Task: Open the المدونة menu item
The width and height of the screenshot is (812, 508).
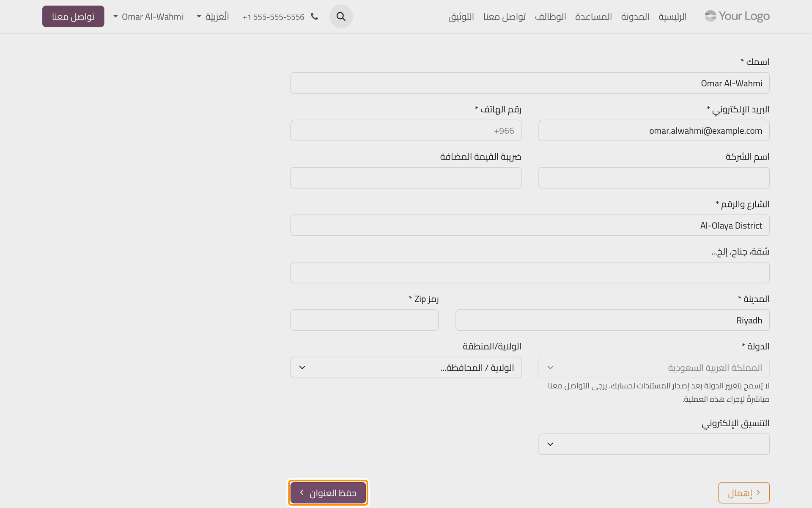Action: pos(635,17)
